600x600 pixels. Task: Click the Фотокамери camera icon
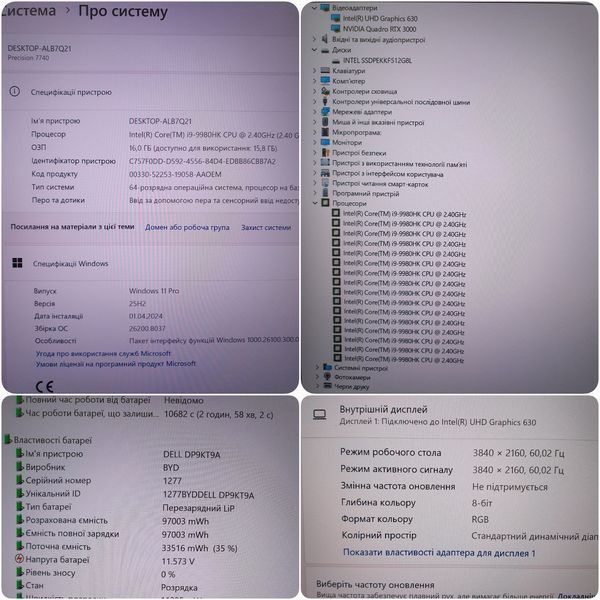pos(327,377)
